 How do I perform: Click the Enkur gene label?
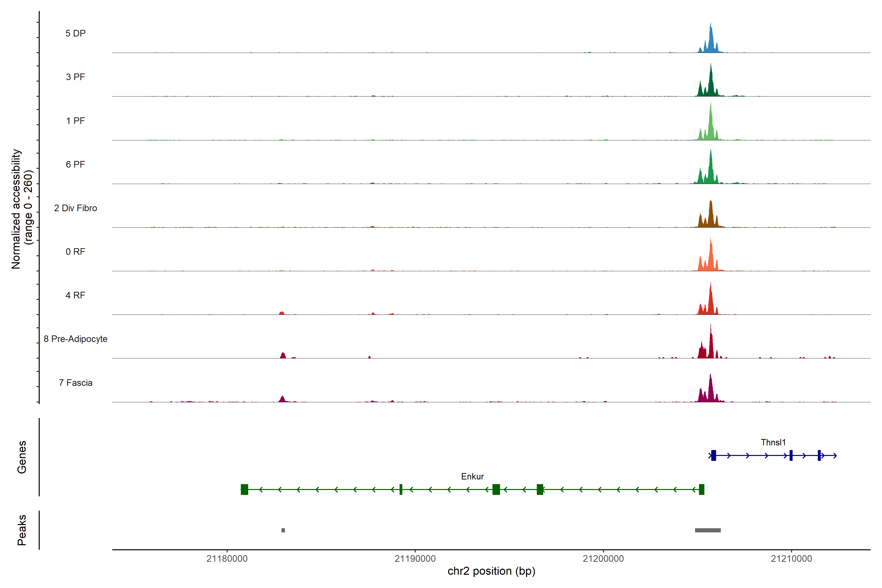tap(472, 477)
